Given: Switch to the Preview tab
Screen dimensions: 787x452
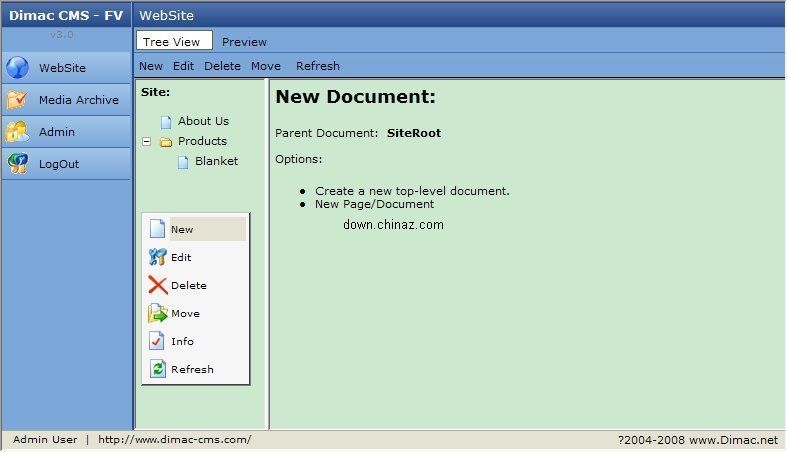Looking at the screenshot, I should (x=244, y=42).
